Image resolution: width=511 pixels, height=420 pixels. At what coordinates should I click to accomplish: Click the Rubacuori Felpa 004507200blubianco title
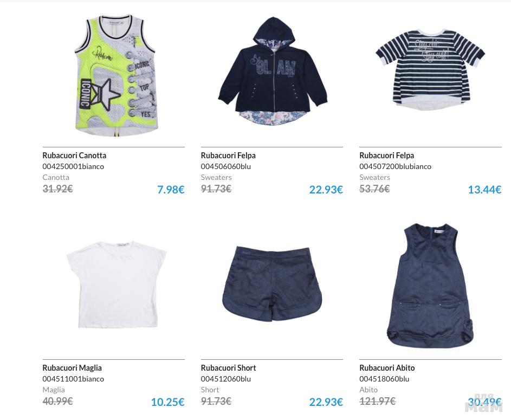click(x=386, y=156)
